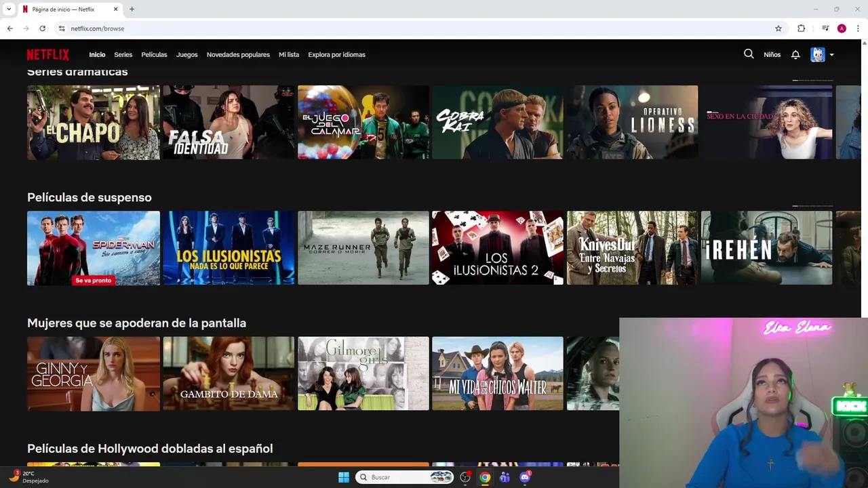Bookmark this page with star icon
Viewport: 868px width, 488px height.
tap(778, 28)
